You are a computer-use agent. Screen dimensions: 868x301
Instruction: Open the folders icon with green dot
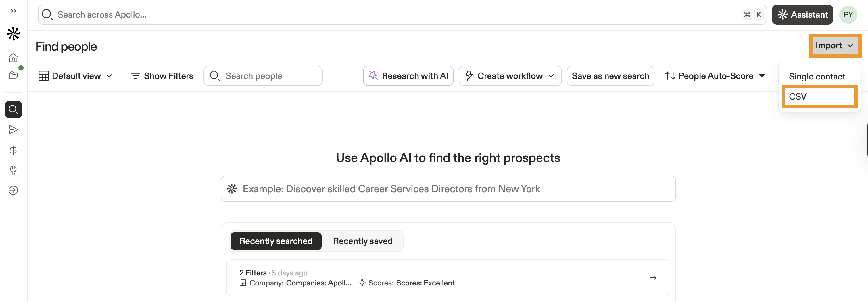tap(13, 75)
